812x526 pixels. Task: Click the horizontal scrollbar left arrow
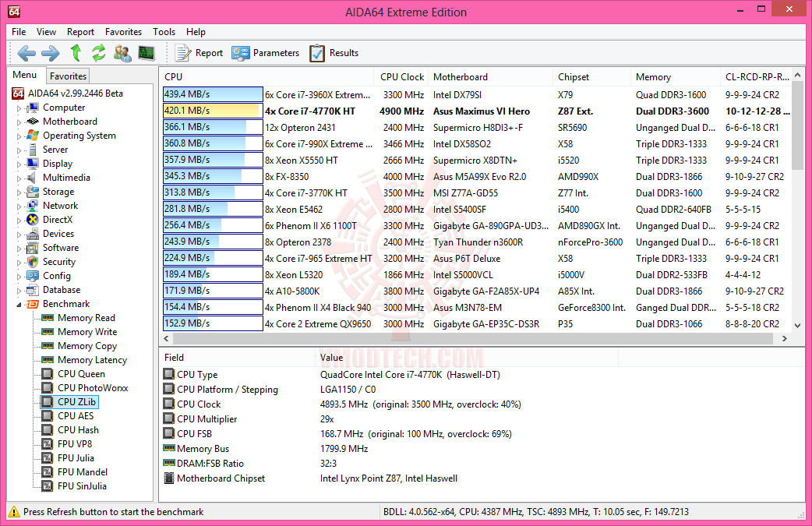click(166, 338)
